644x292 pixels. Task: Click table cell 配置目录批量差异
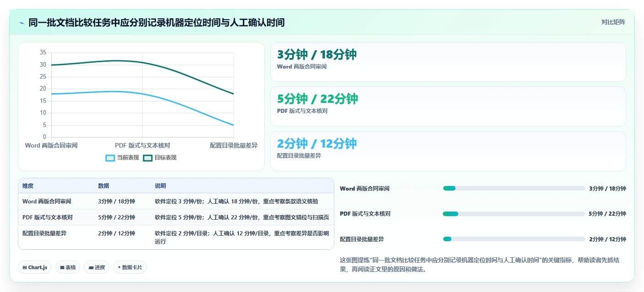(x=44, y=233)
